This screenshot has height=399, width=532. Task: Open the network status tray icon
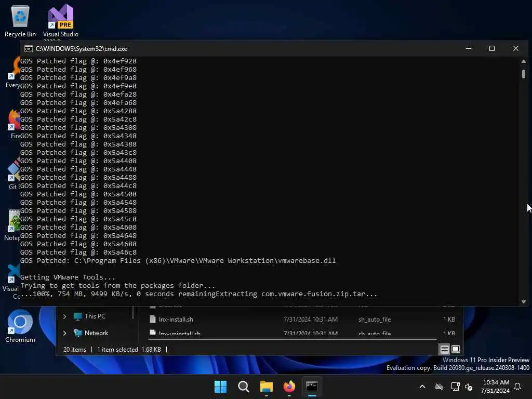point(455,387)
